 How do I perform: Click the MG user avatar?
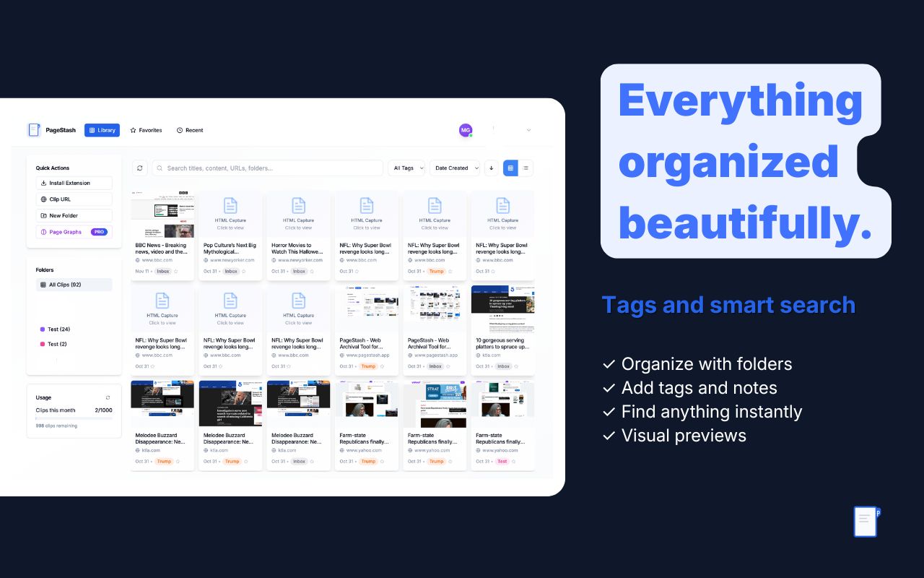[x=466, y=130]
